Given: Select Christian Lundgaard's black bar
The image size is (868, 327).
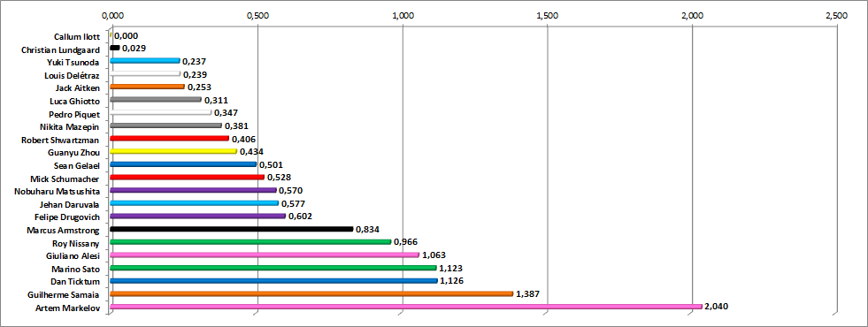Looking at the screenshot, I should (115, 48).
